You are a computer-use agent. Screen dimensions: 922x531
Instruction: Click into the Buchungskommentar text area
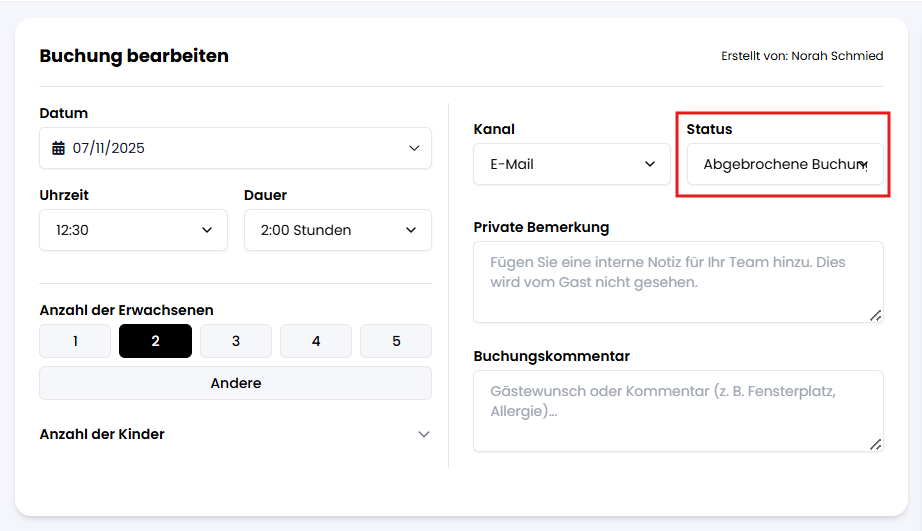(x=678, y=411)
